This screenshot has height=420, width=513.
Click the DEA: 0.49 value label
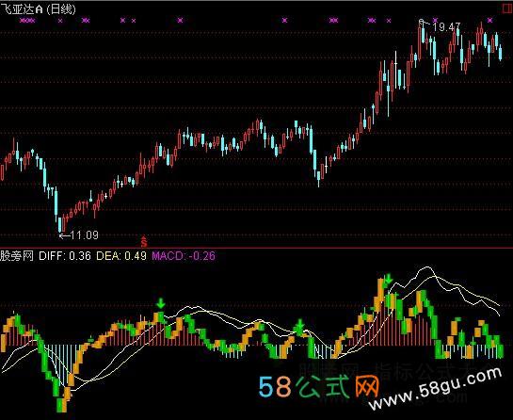[x=121, y=255]
